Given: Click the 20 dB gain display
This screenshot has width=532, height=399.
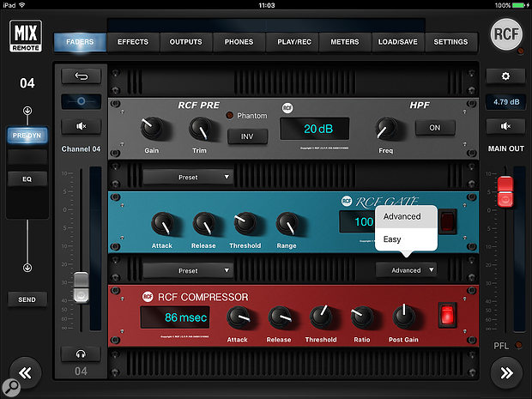Looking at the screenshot, I should point(315,129).
